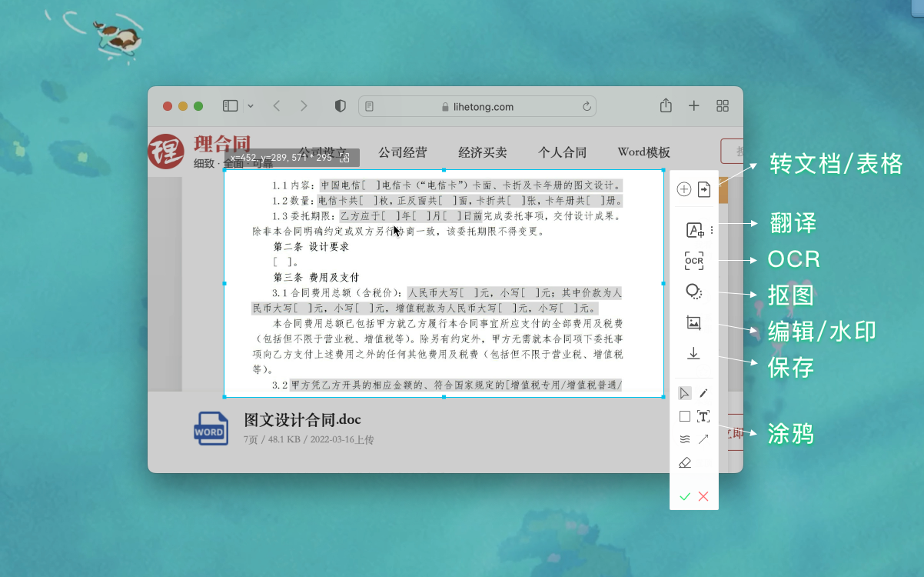This screenshot has height=577, width=924.
Task: Save the screenshot with the download icon
Action: tap(693, 353)
